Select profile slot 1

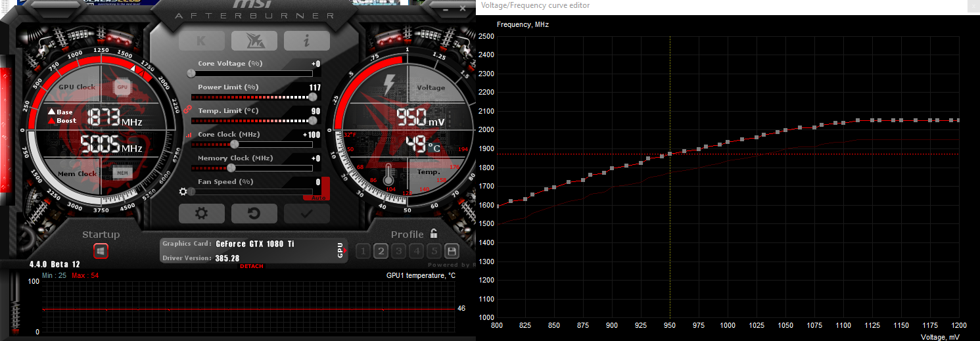coord(362,251)
